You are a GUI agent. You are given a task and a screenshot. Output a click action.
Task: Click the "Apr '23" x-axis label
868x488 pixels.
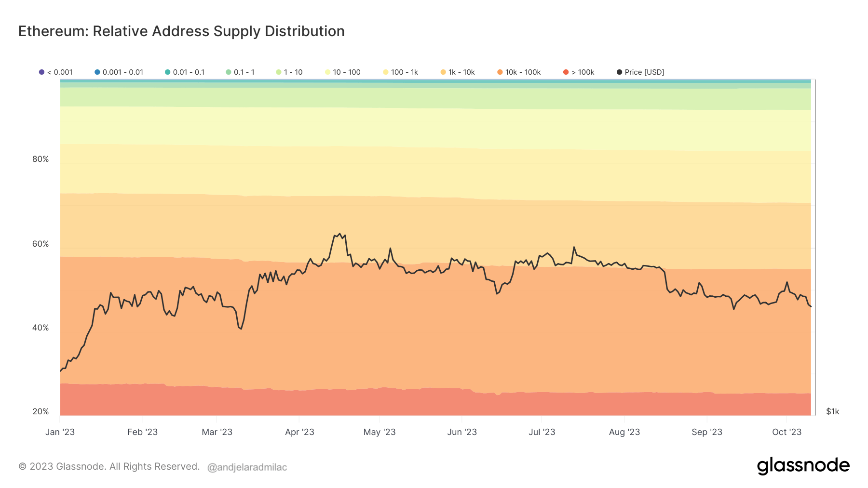[x=299, y=432]
